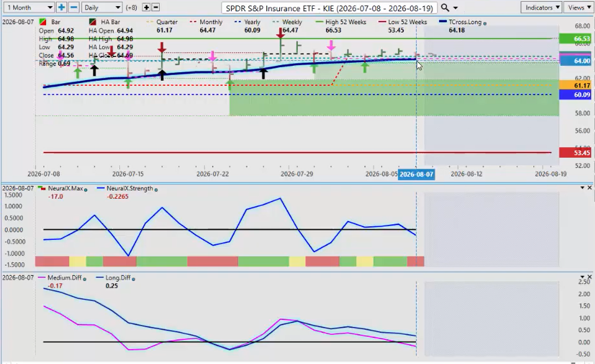
Task: Click the settings dot next to NeuralX.Max
Action: (x=85, y=190)
